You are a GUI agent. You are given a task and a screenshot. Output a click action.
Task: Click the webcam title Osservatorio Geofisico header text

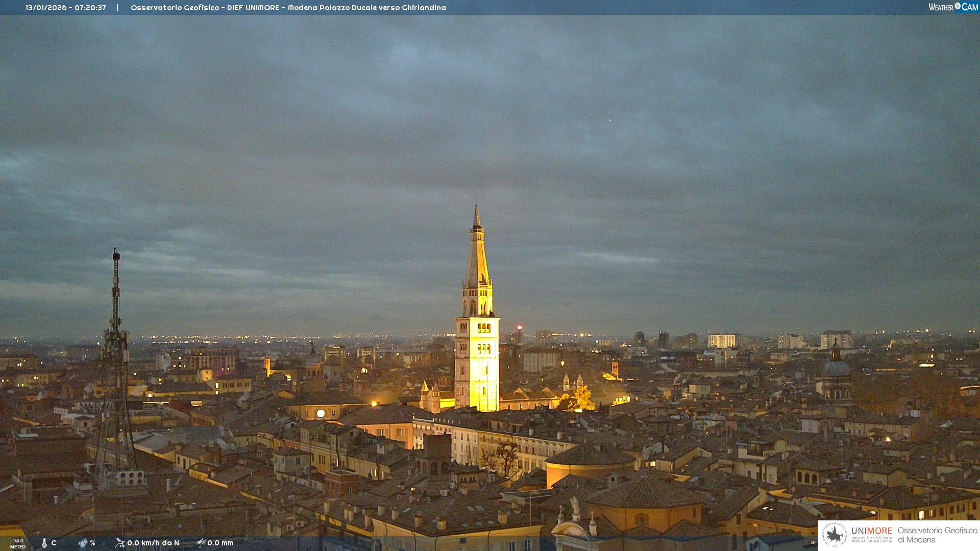click(x=288, y=8)
